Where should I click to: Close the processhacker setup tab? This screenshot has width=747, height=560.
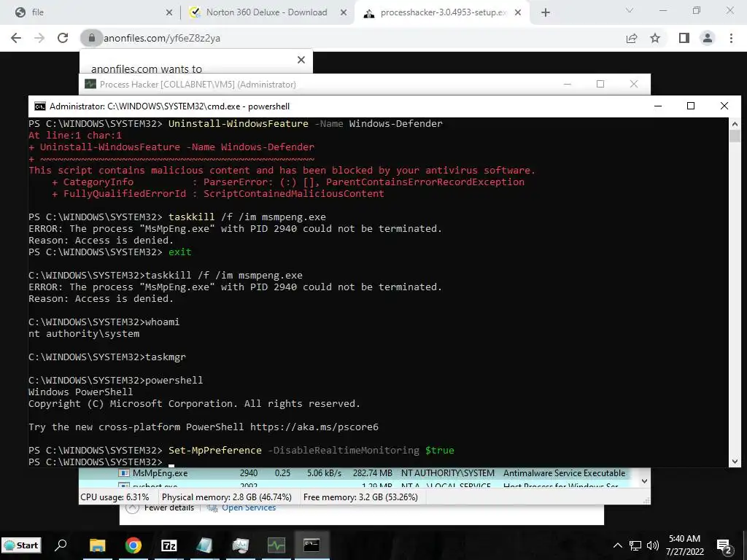pos(519,13)
